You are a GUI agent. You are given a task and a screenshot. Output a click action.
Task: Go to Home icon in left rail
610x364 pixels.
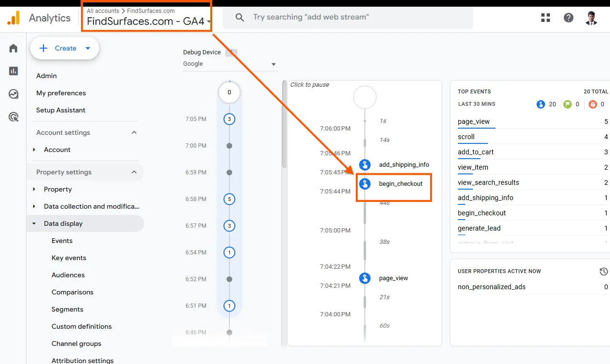click(13, 48)
